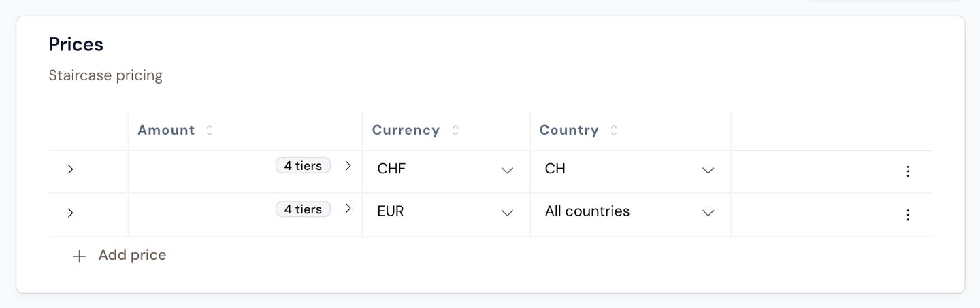Open the 4 tiers badge in the EUR row
This screenshot has width=980, height=308.
303,209
